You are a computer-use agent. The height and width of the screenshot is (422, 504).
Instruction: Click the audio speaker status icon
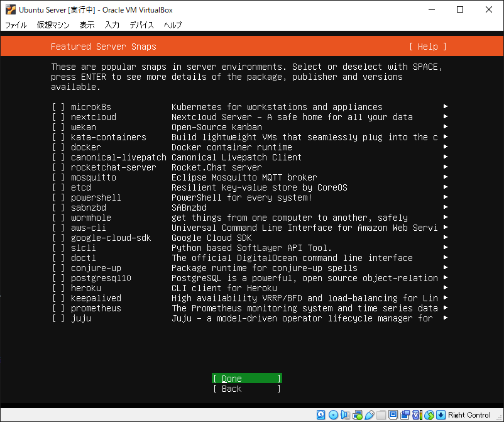345,415
